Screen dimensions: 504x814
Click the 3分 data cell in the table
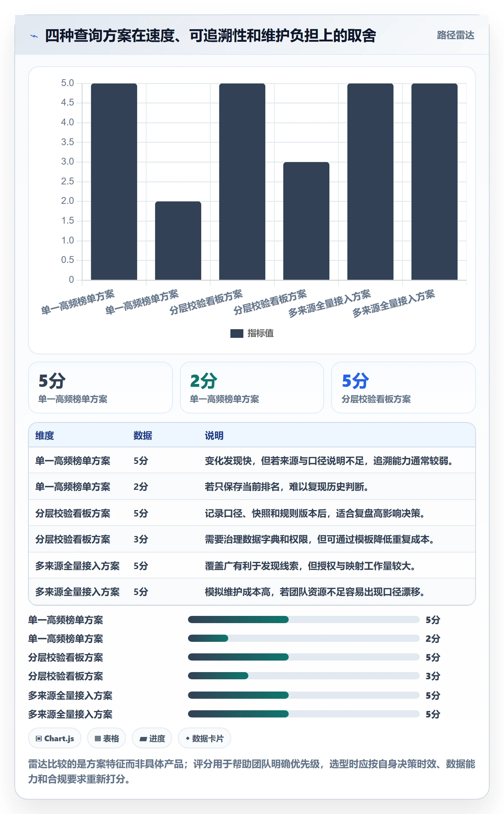(141, 539)
